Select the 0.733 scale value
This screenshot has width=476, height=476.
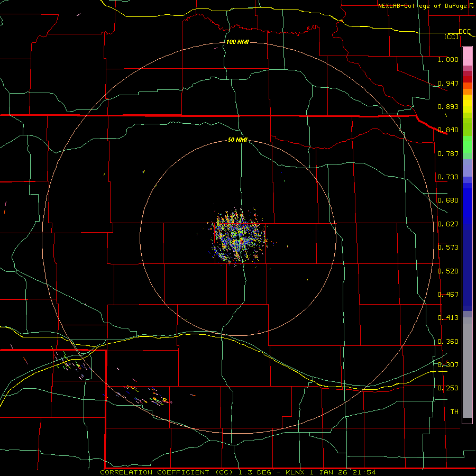point(448,177)
